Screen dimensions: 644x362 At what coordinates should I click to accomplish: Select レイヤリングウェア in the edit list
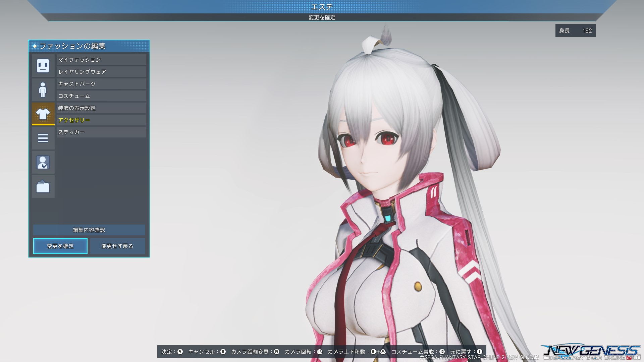(x=101, y=72)
